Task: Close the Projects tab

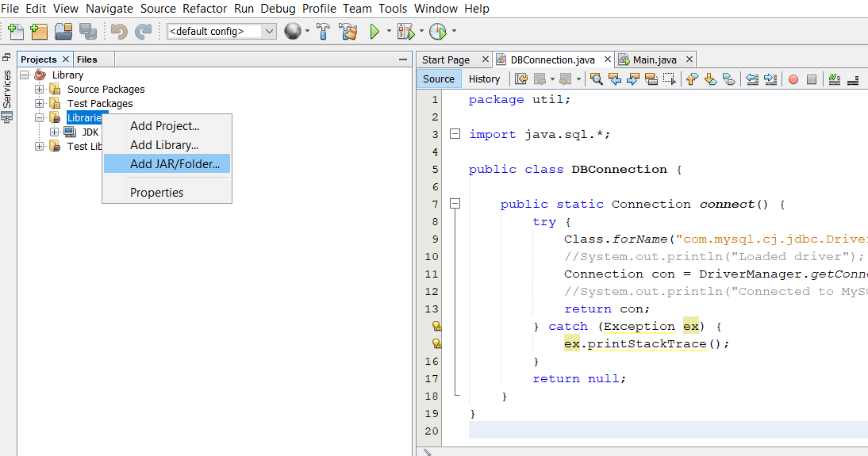Action: 65,59
